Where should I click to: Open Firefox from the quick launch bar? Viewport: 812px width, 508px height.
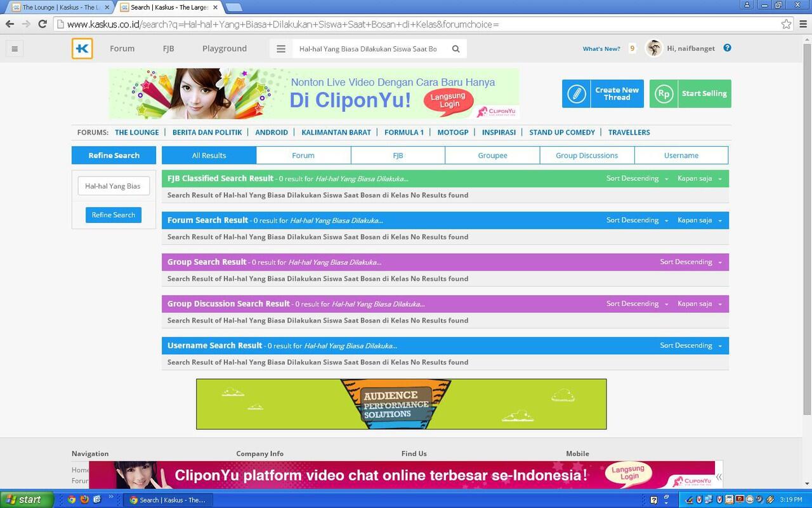coord(84,500)
